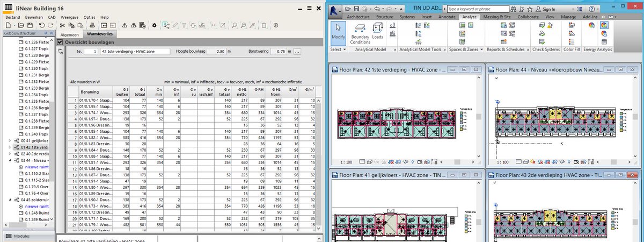Image resolution: width=644 pixels, height=242 pixels.
Task: Click the Nr. input field showing 1
Action: (91, 52)
